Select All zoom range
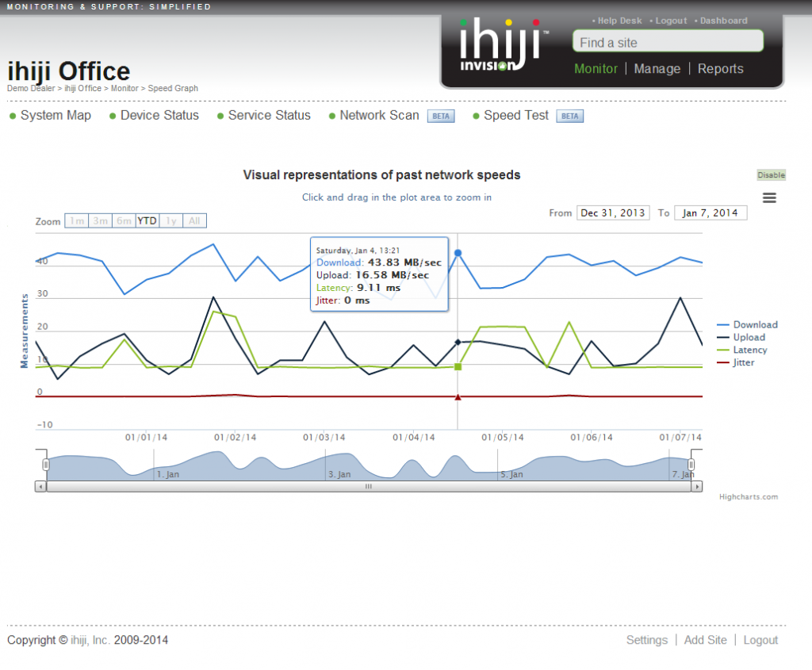 tap(194, 221)
